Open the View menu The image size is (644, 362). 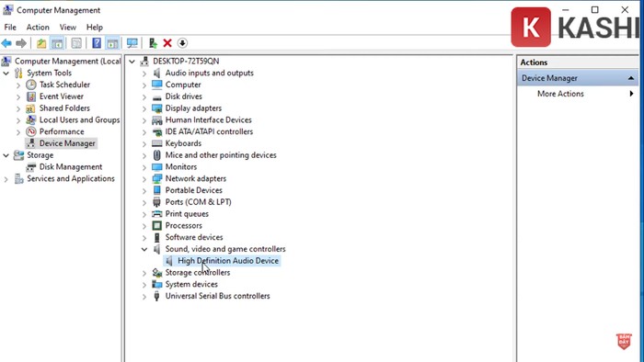(68, 27)
